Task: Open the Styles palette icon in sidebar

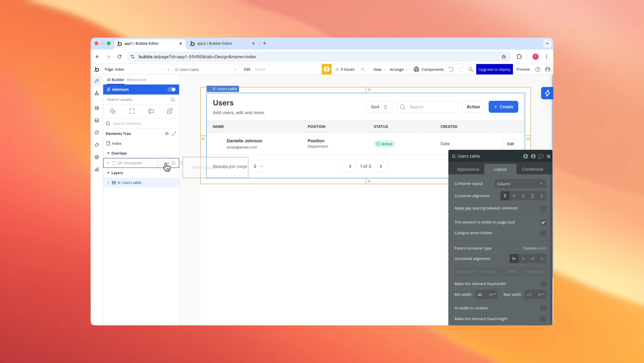Action: point(97,133)
